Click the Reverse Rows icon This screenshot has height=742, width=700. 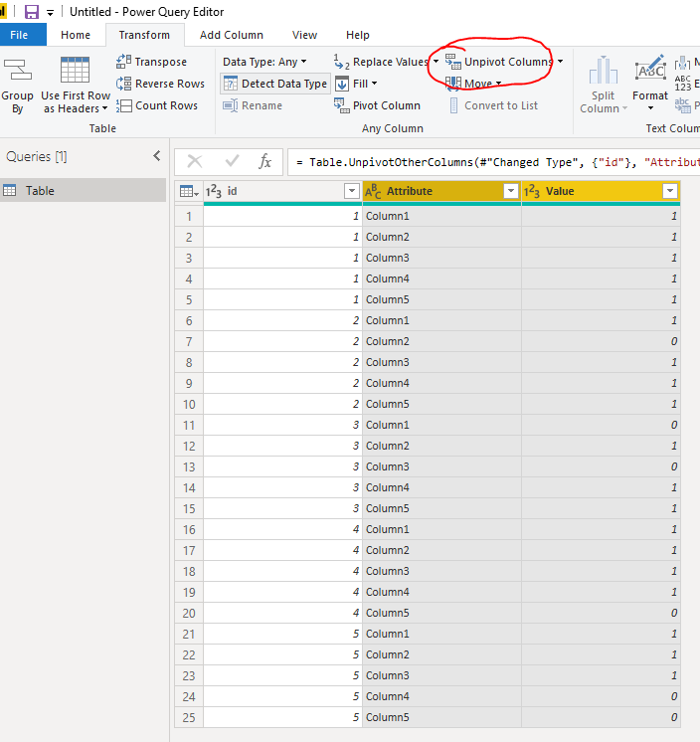pos(124,84)
